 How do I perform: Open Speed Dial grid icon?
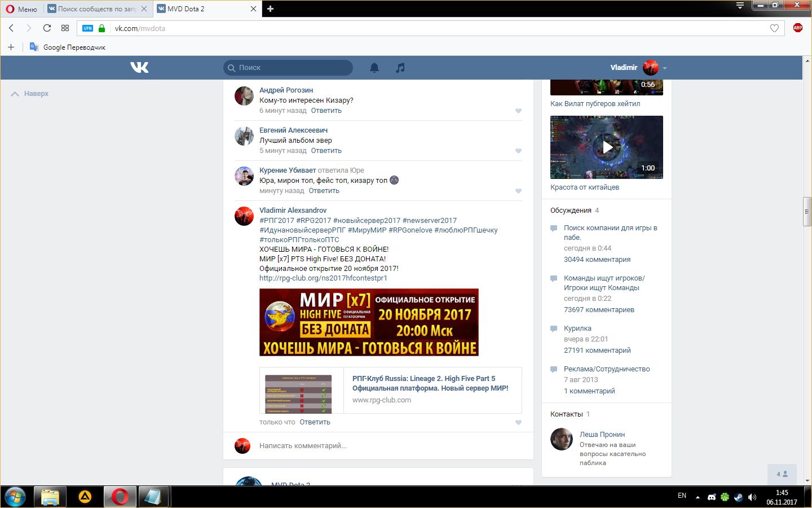pyautogui.click(x=65, y=28)
